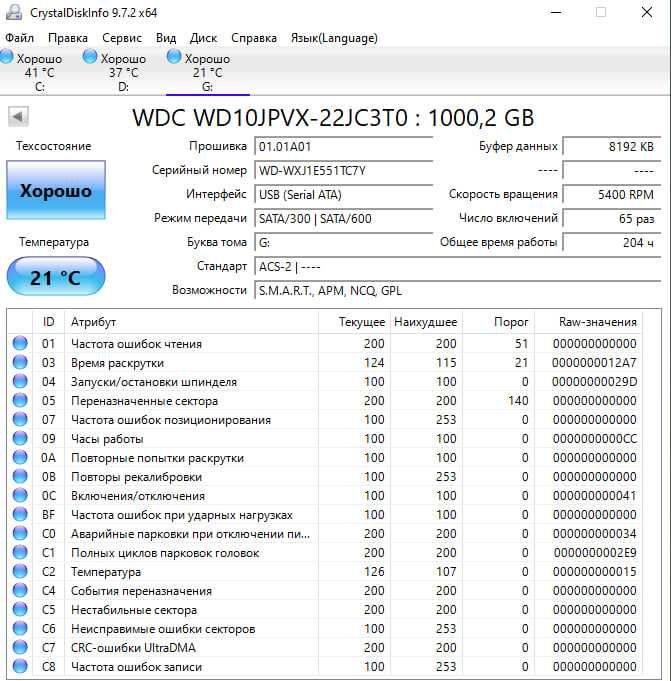Screen dimensions: 671x681
Task: Click status orb of attribute C4 row
Action: 20,590
